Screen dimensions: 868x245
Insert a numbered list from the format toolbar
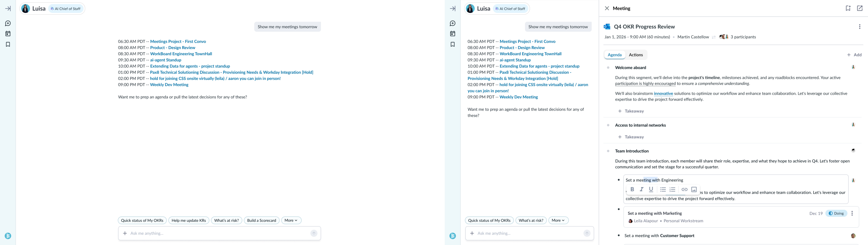[x=672, y=189]
